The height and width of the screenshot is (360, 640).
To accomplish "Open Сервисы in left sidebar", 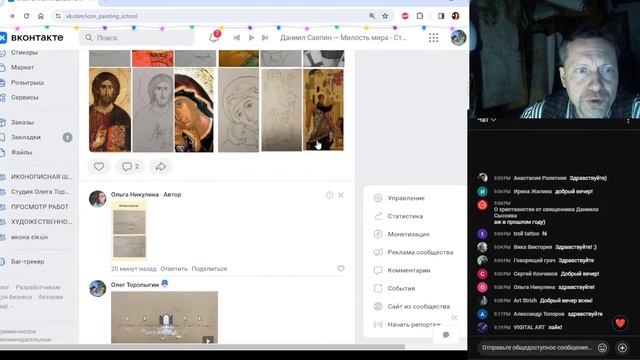I will click(24, 98).
